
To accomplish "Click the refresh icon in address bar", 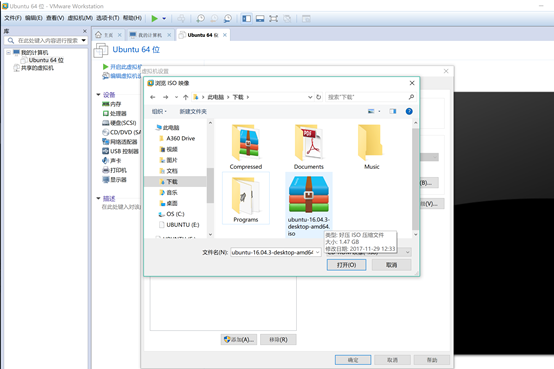I will 318,97.
